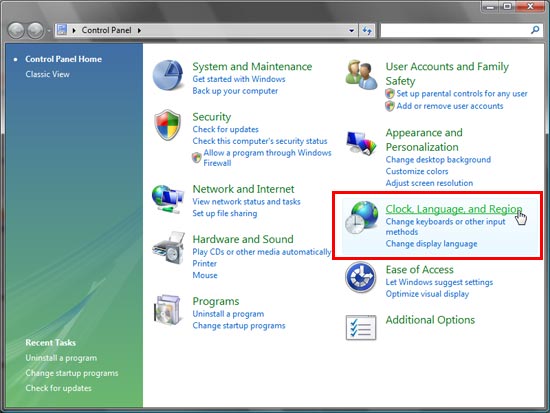The width and height of the screenshot is (550, 413).
Task: Open the Printer link
Action: point(205,264)
